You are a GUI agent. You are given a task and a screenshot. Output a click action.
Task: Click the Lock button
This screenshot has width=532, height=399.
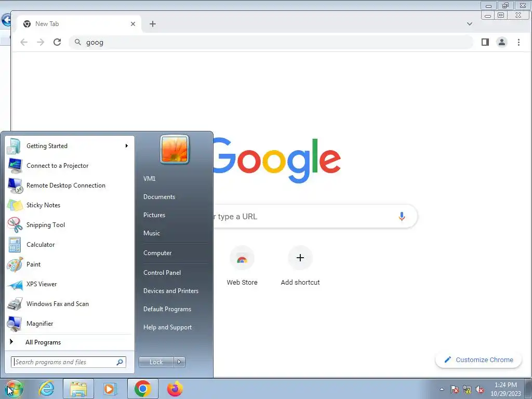tap(156, 362)
